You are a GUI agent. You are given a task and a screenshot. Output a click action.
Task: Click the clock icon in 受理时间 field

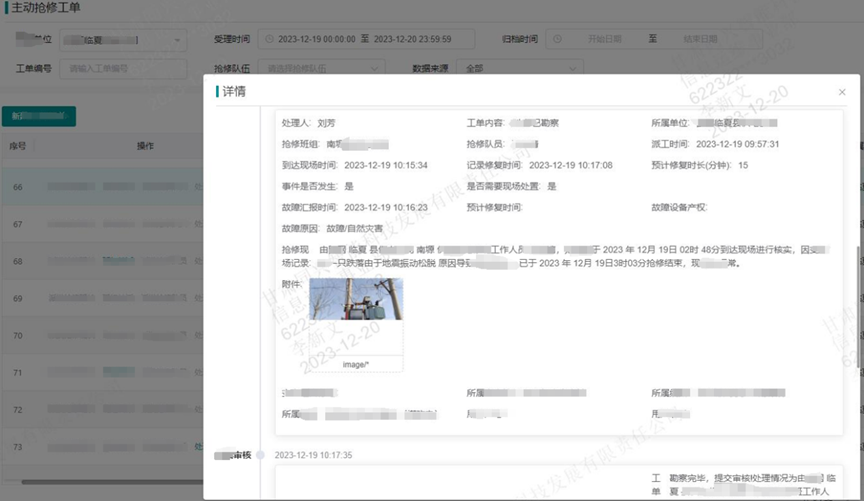coord(269,39)
